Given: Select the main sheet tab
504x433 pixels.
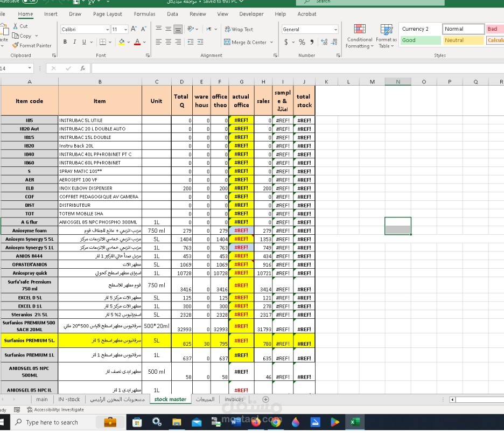Looking at the screenshot, I should pyautogui.click(x=42, y=399).
